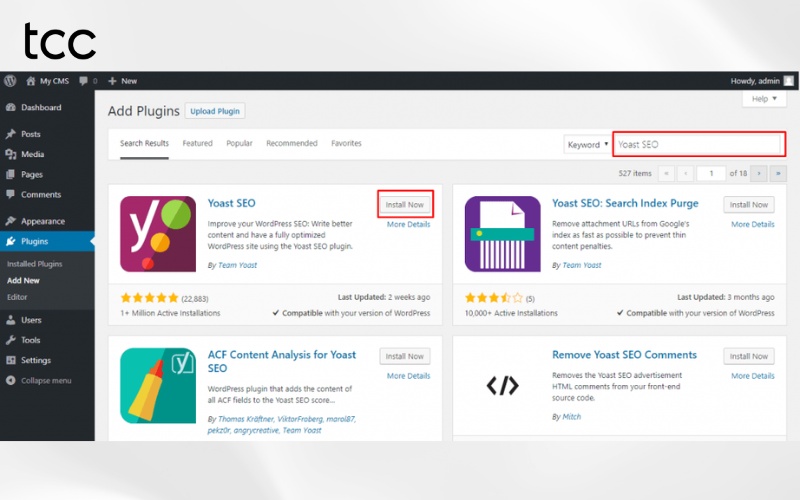Click the Upload Plugin button
The width and height of the screenshot is (800, 500).
215,111
